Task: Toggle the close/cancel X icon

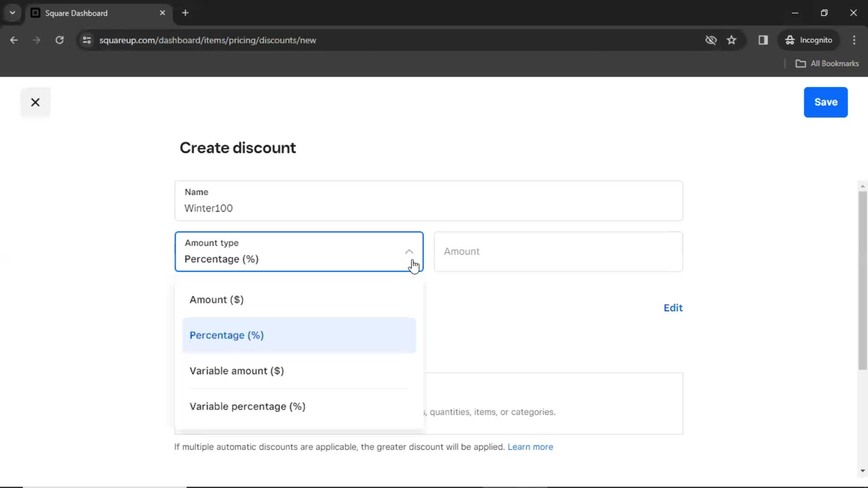Action: click(x=34, y=103)
